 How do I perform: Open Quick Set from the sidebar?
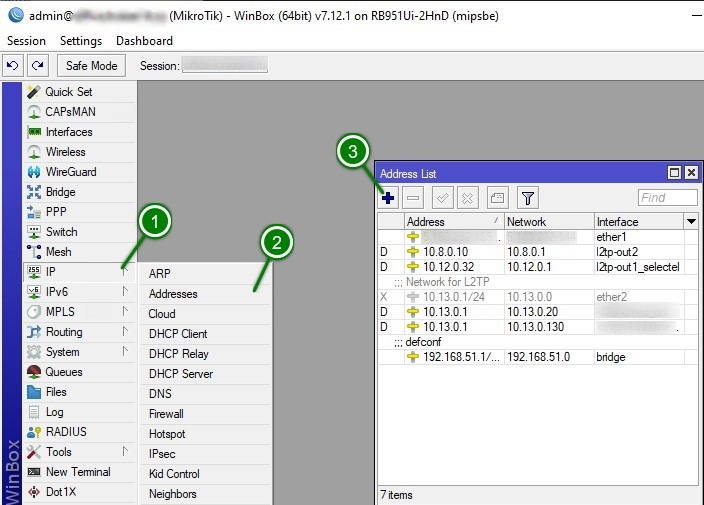coord(68,92)
